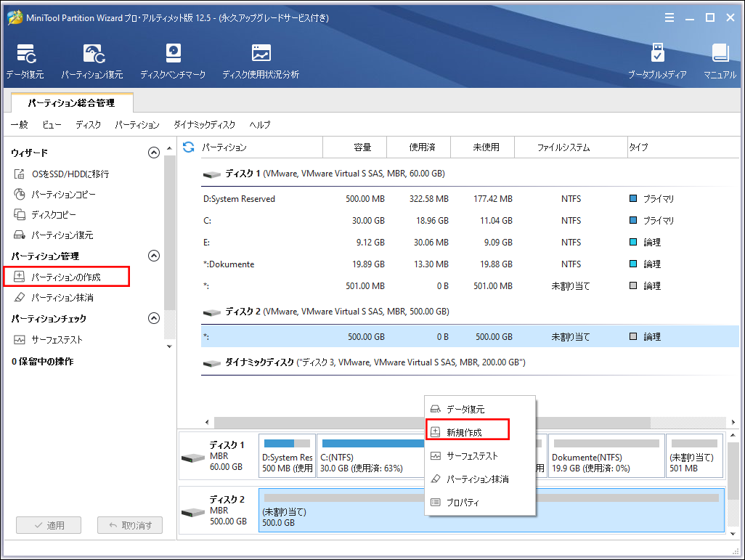Viewport: 745px width, 560px height.
Task: Refresh the partition list
Action: tap(188, 147)
